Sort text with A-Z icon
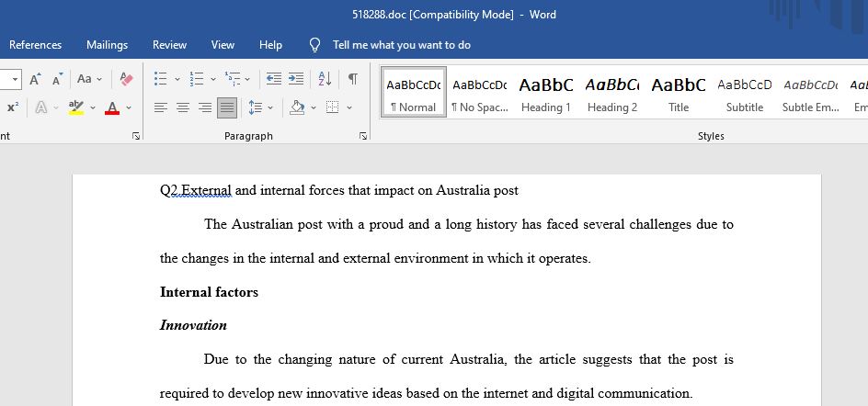868x406 pixels. pos(325,79)
